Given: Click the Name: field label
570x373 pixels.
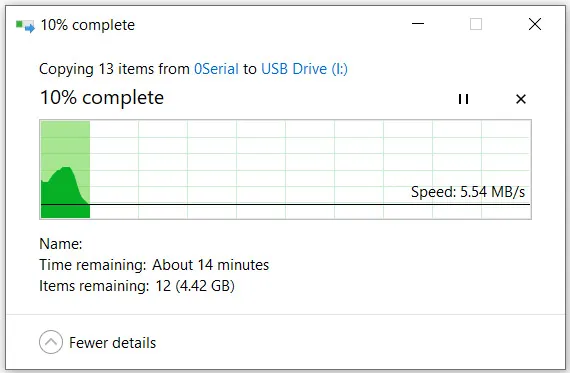Looking at the screenshot, I should tap(61, 244).
